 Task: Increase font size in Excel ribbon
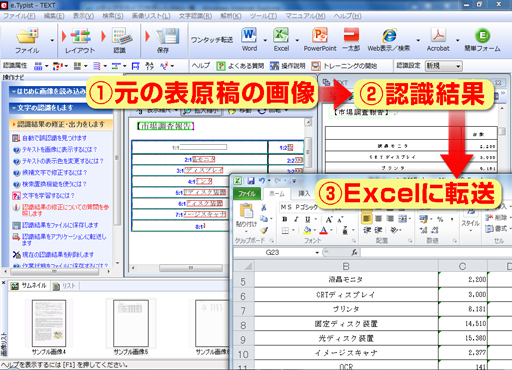point(329,219)
